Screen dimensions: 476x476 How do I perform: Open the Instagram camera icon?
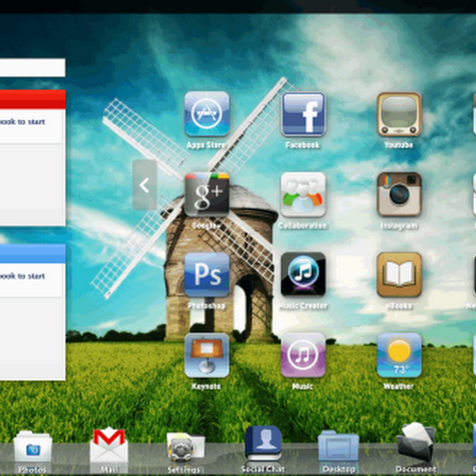coord(399,195)
